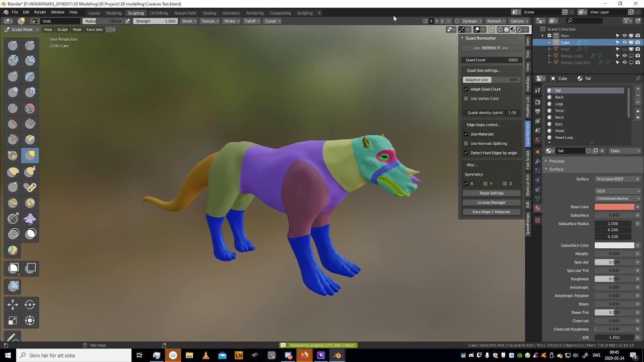
Task: Open the UV Editing workspace tab
Action: point(159,13)
